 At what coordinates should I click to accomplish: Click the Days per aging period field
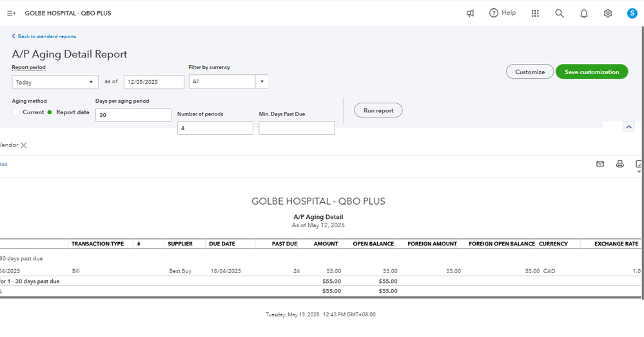tap(133, 115)
